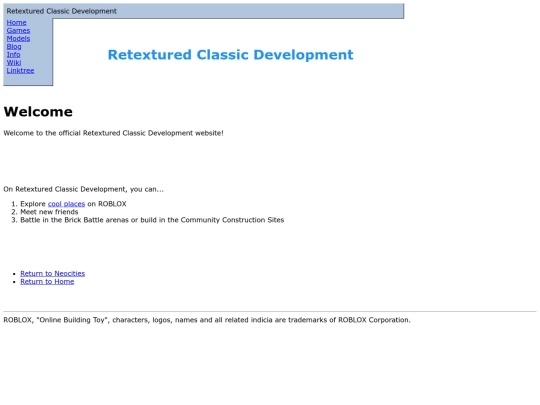
Task: Click the ROBLOX trademark footer text
Action: tap(207, 320)
